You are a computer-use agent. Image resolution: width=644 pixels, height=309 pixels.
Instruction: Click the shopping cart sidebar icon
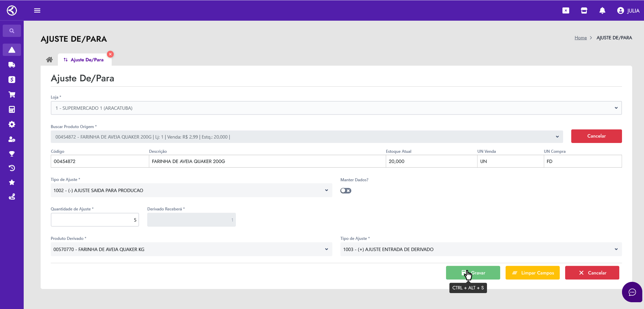[x=12, y=95]
